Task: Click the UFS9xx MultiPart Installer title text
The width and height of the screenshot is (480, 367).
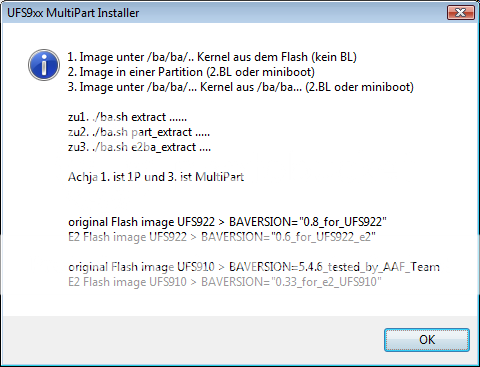Action: pyautogui.click(x=73, y=13)
